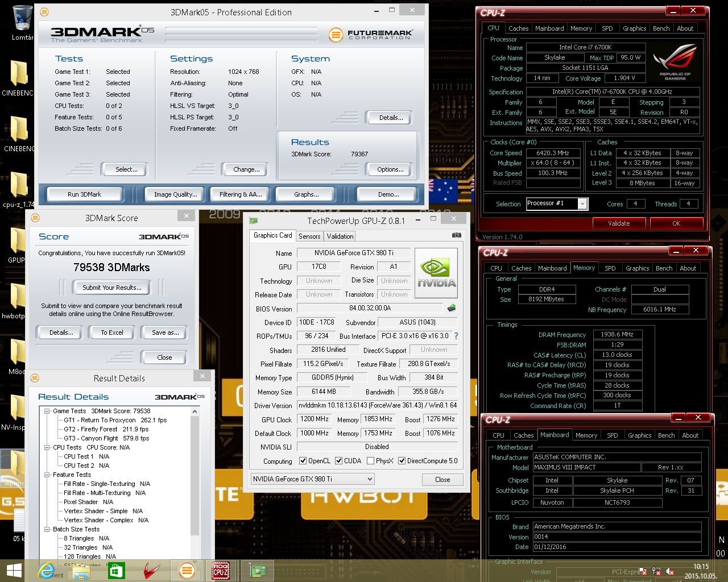Click the scroll up arrow in Result Details
Screen dimensions: 728x582
click(195, 411)
